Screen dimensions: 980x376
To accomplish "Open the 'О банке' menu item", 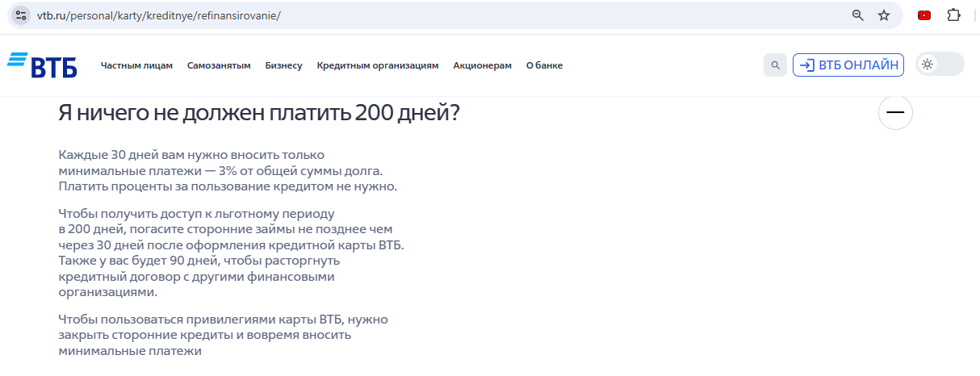I will coord(544,66).
